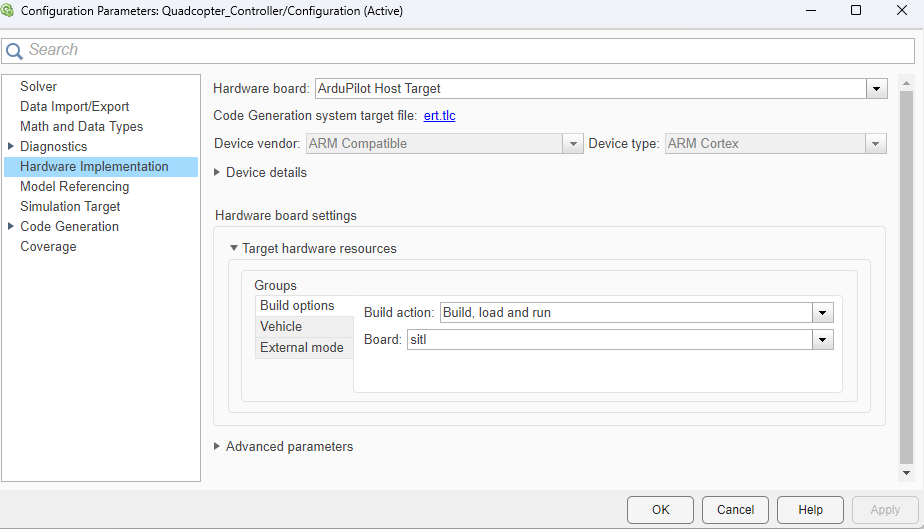Select External mode group

pyautogui.click(x=304, y=348)
